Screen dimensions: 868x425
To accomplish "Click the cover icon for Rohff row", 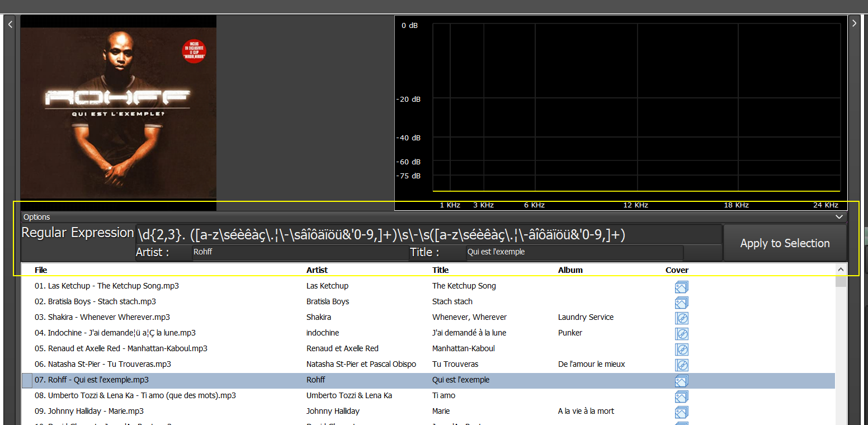I will 681,381.
